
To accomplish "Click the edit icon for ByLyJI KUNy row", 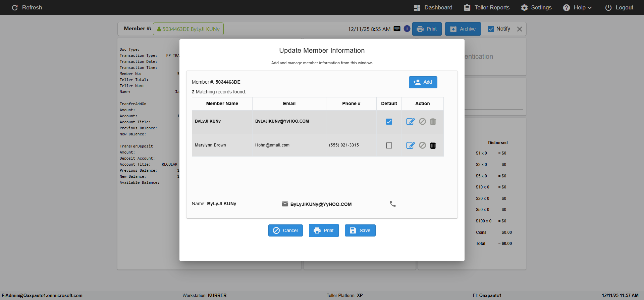I will (411, 122).
